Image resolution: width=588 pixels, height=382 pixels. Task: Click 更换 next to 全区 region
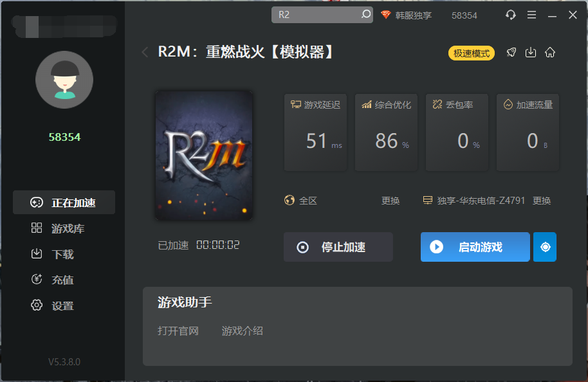[390, 201]
